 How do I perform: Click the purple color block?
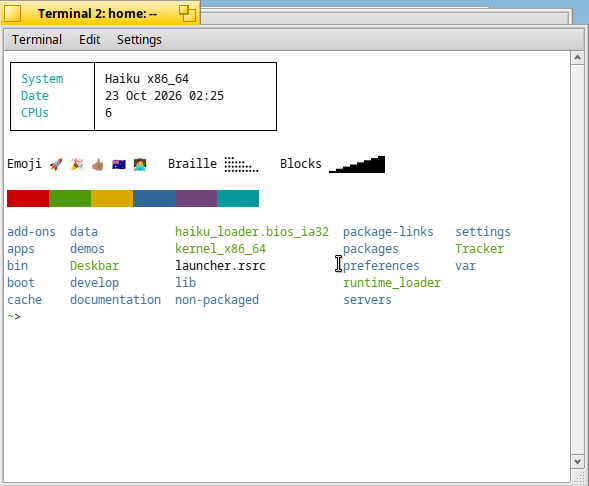[x=196, y=198]
